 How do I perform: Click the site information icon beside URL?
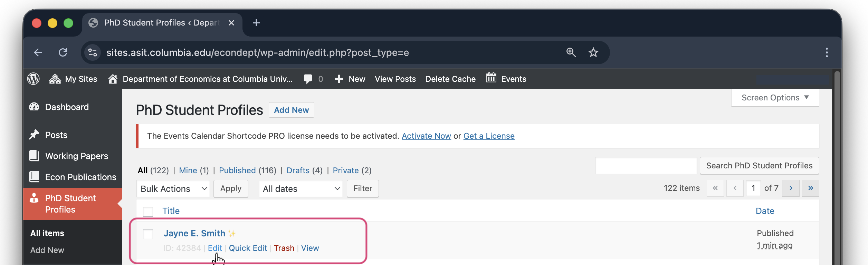point(93,52)
